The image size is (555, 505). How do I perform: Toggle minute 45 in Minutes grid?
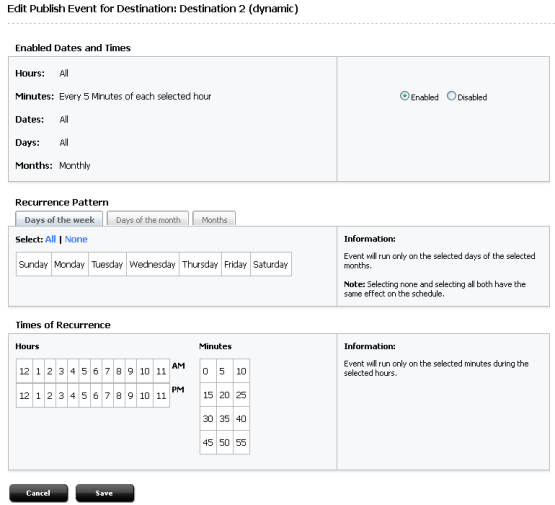tap(208, 442)
